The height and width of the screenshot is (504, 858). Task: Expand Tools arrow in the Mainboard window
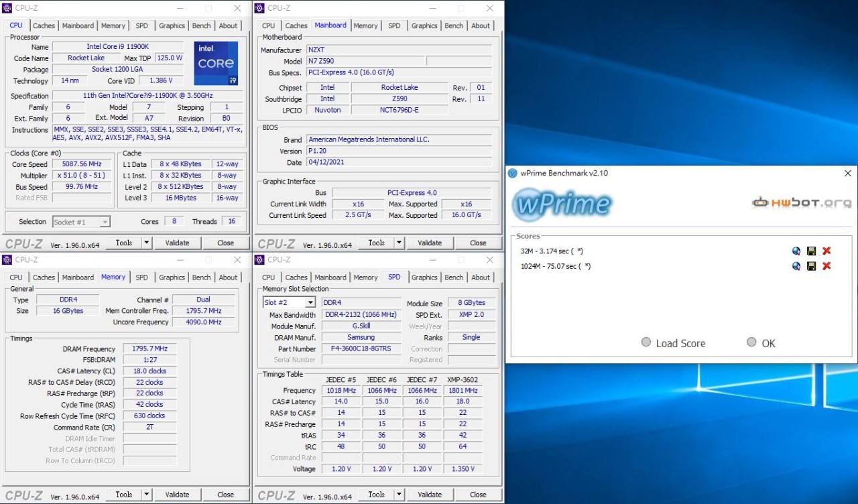point(399,243)
